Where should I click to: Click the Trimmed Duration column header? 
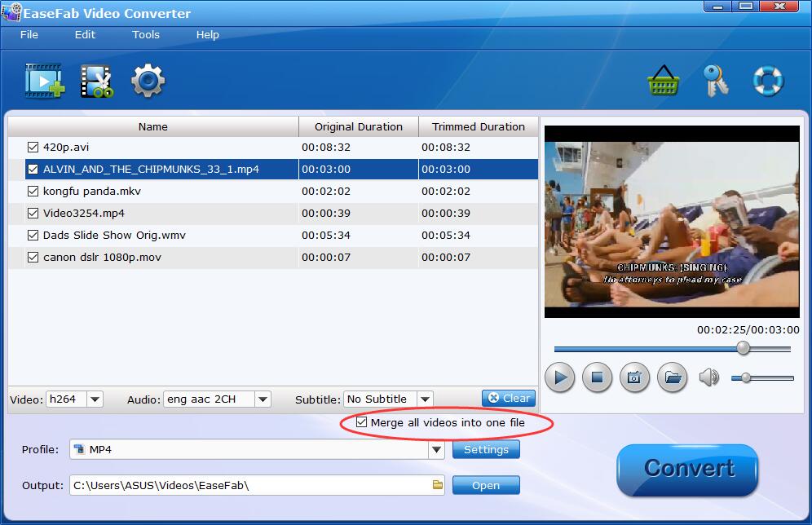pos(479,127)
